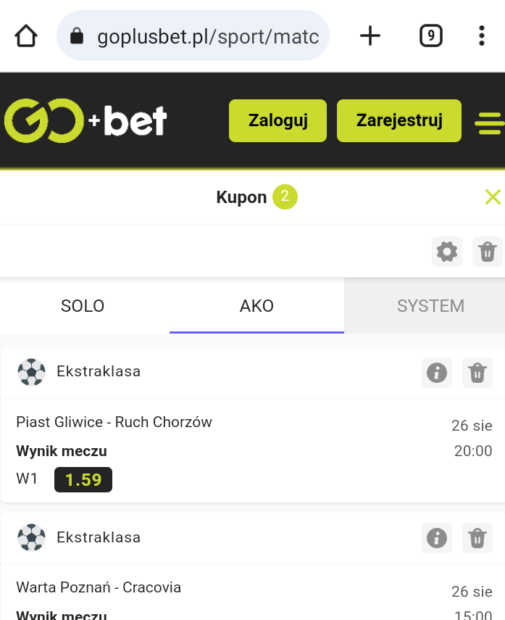Open coupon settings gear icon
Viewport: 505px width, 620px height.
coord(447,251)
